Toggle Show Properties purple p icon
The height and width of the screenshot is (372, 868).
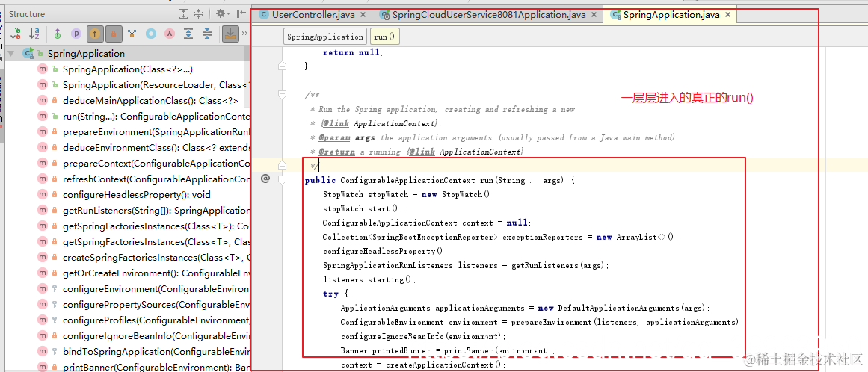(x=76, y=34)
